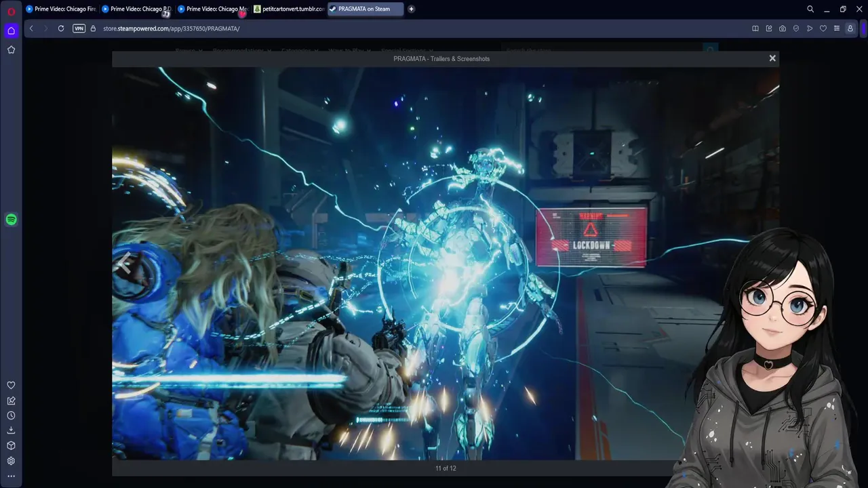Viewport: 868px width, 488px height.
Task: View site security lock info
Action: click(x=94, y=28)
